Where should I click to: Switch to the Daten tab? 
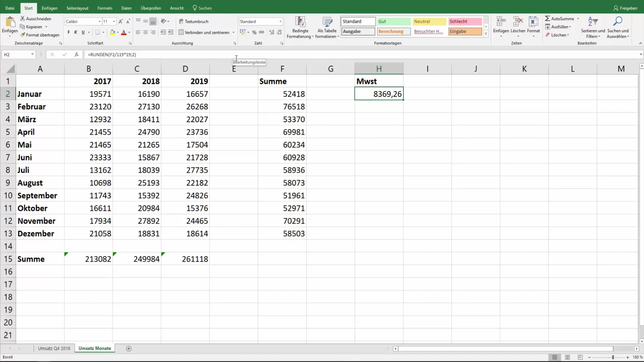(x=126, y=8)
